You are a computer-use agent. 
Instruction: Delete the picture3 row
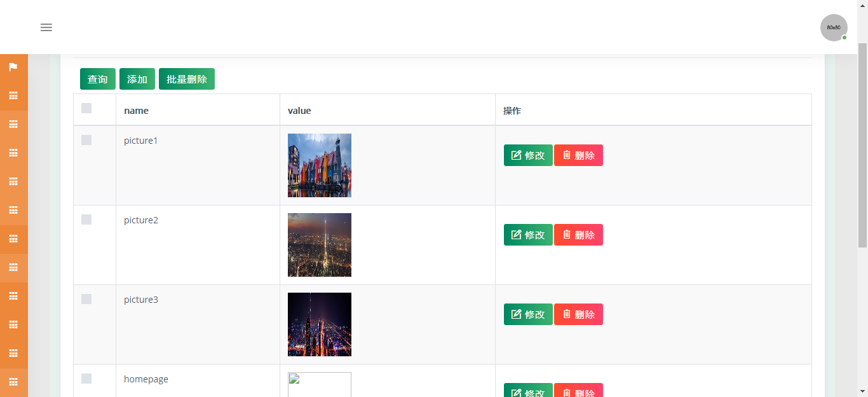578,314
